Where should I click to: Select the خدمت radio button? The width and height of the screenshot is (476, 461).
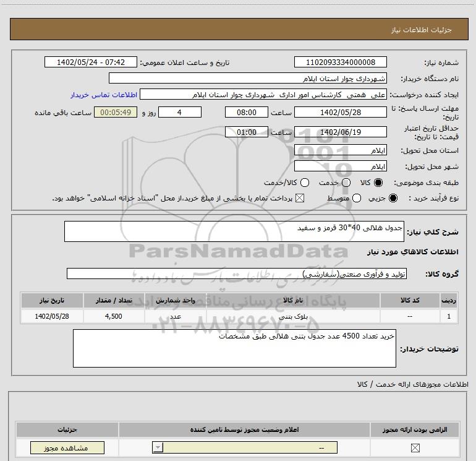[x=346, y=183]
